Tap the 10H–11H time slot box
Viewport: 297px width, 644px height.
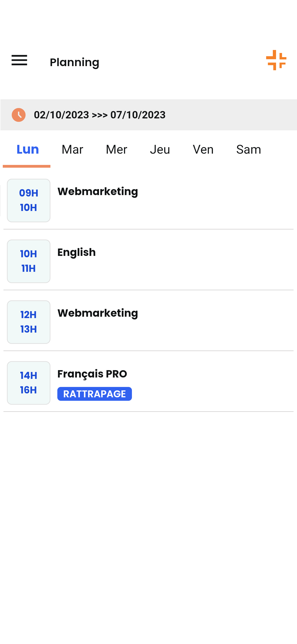[29, 261]
